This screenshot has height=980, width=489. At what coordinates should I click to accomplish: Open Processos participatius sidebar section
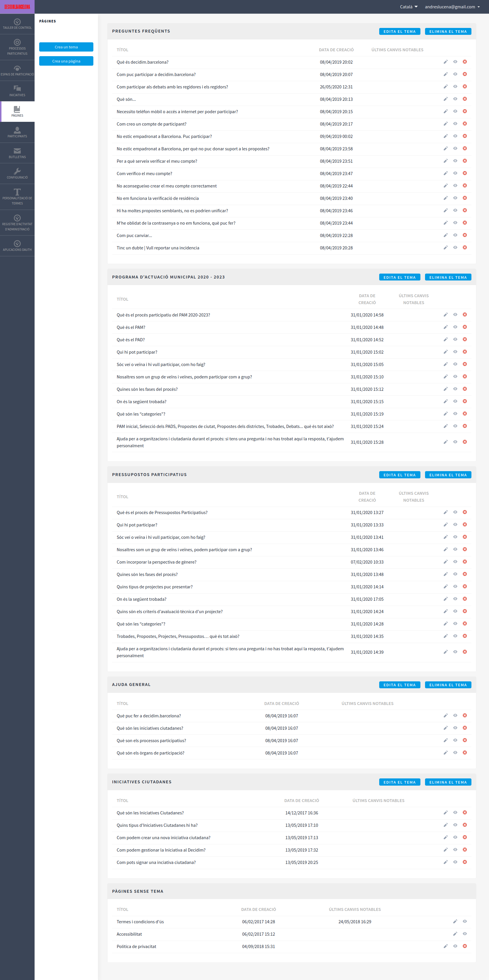17,47
